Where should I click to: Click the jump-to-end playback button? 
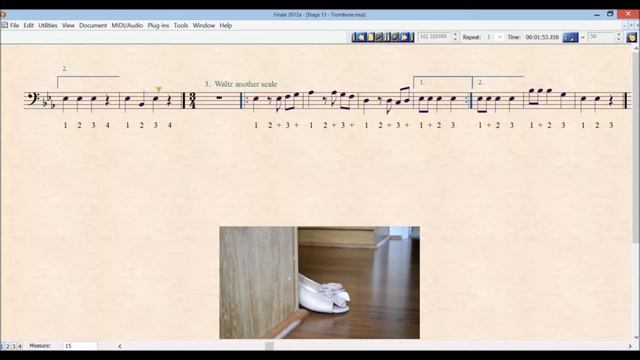pyautogui.click(x=411, y=37)
